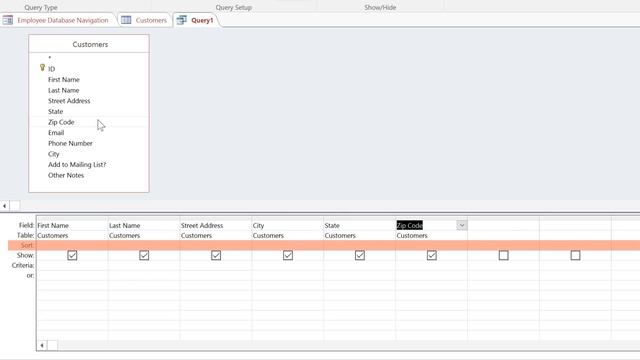Click the Criteria cell under Zip Code
Image resolution: width=640 pixels, height=360 pixels.
pos(431,265)
